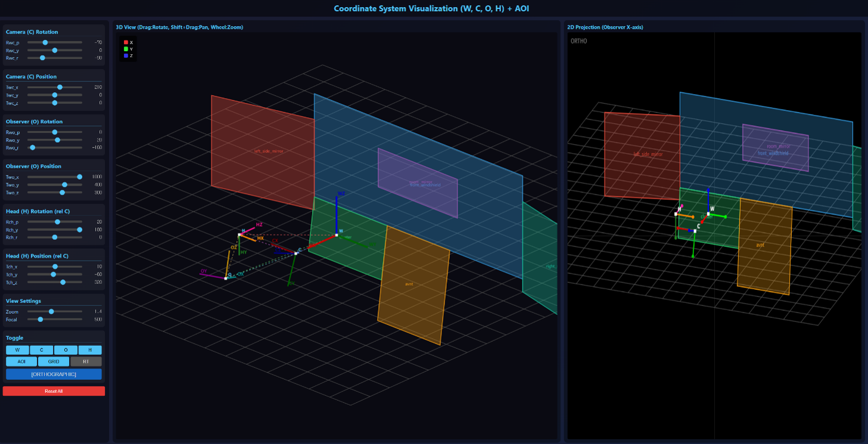Adjust the Rch_y head rotation slider
The width and height of the screenshot is (868, 444).
(55, 229)
